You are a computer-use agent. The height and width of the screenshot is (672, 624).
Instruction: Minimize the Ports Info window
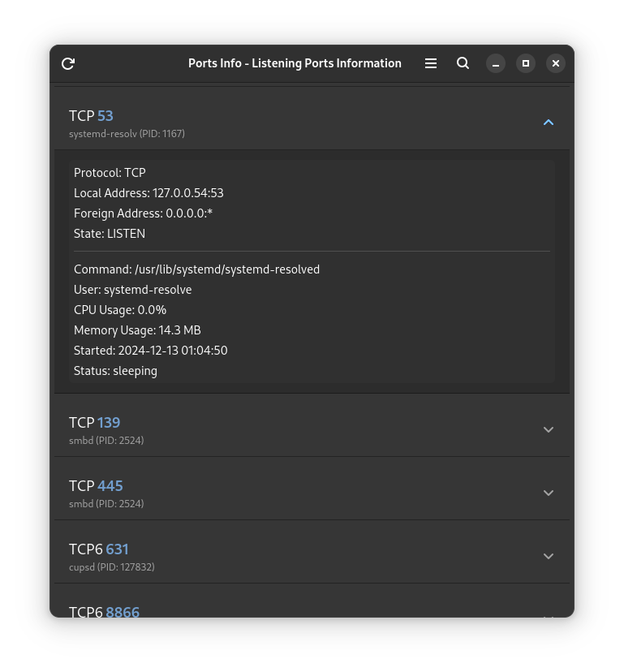point(496,63)
